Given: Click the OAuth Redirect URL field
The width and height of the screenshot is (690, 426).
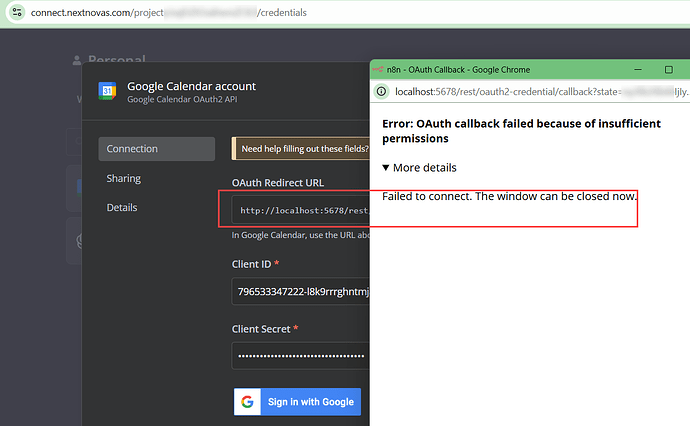Looking at the screenshot, I should coord(301,210).
